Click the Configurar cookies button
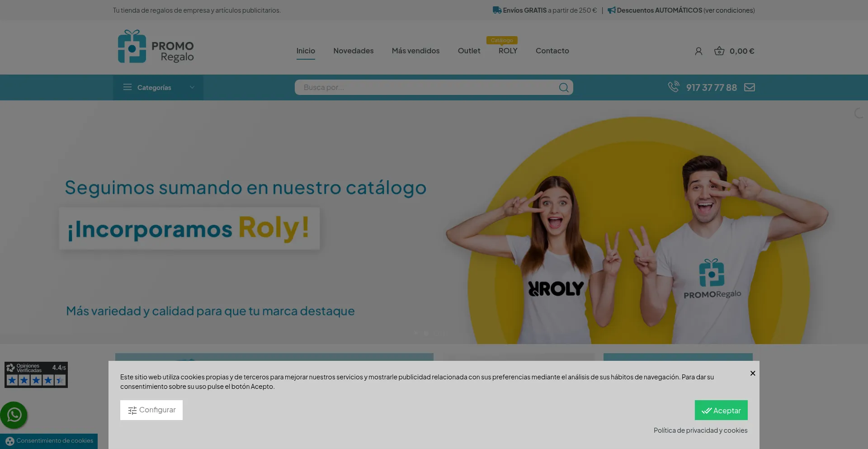 point(151,410)
